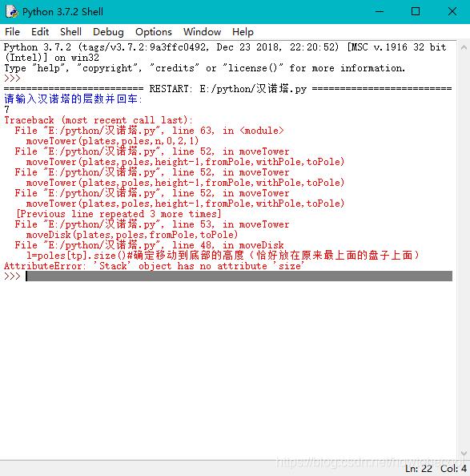Open the Window menu

(202, 32)
